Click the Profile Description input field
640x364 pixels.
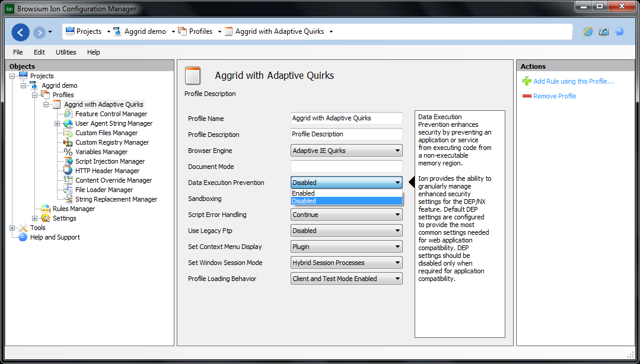pos(346,134)
